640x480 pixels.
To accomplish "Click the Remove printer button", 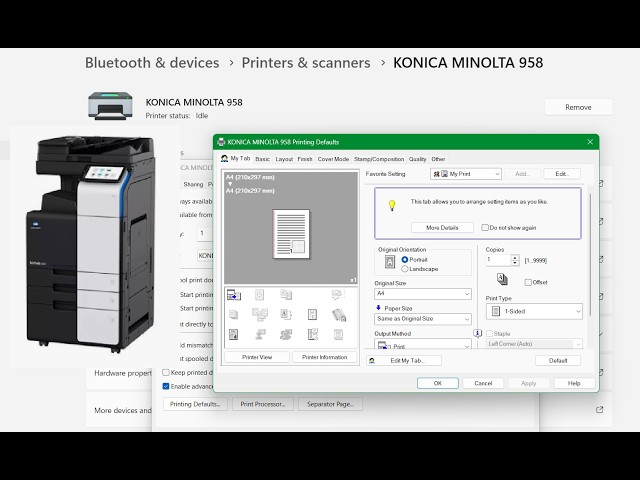I will tap(578, 107).
